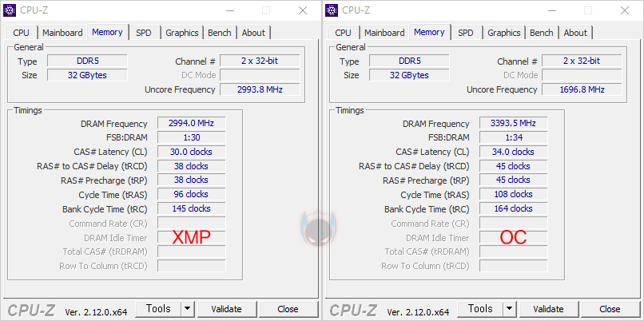Click empty DC Mode field in right window

(582, 75)
